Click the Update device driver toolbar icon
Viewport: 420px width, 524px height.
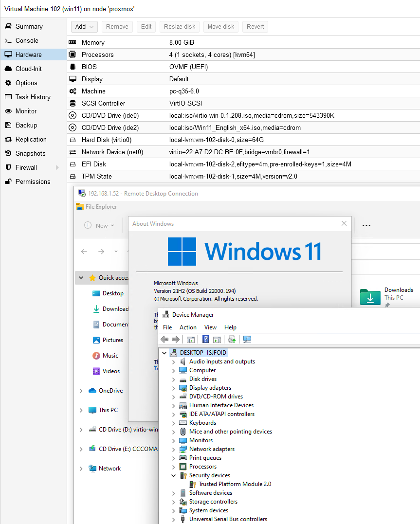click(x=232, y=340)
